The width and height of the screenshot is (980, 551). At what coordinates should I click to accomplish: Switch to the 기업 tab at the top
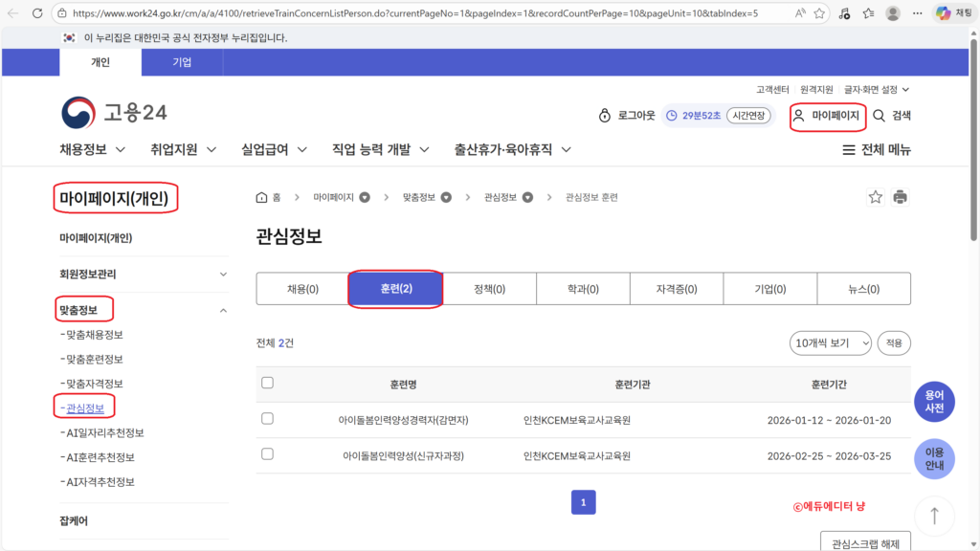(182, 61)
